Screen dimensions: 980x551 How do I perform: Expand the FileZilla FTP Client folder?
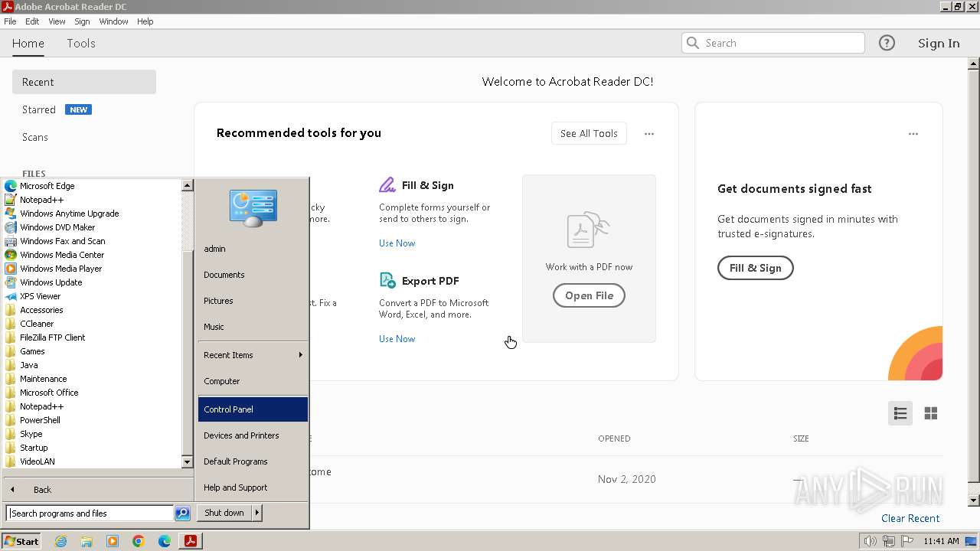pyautogui.click(x=52, y=337)
